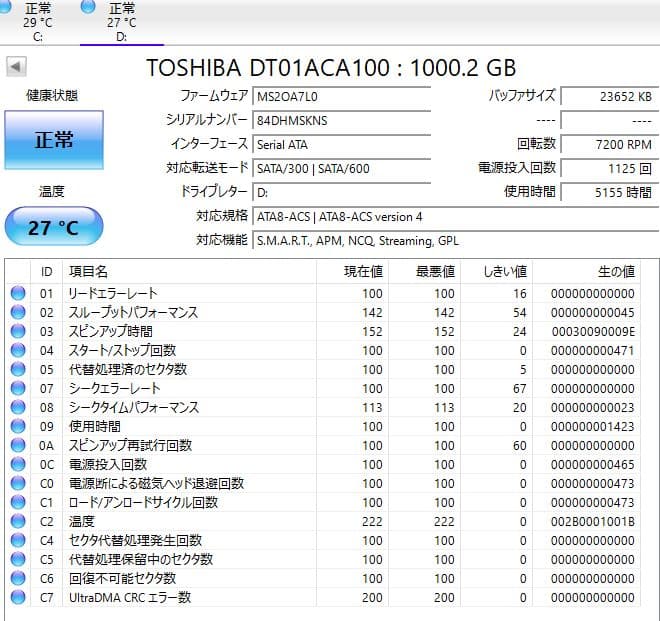Click status icon for ID C0 row
Viewport: 660px width, 621px height.
click(18, 483)
